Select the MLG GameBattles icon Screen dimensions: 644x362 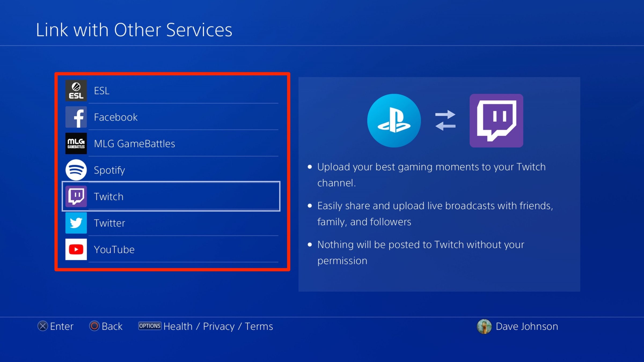[x=76, y=144]
